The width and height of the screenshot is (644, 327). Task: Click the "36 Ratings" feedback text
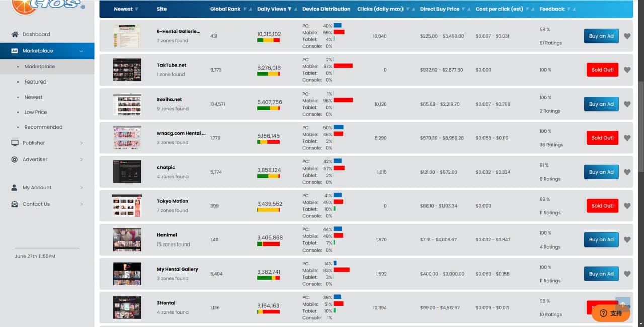tap(551, 145)
